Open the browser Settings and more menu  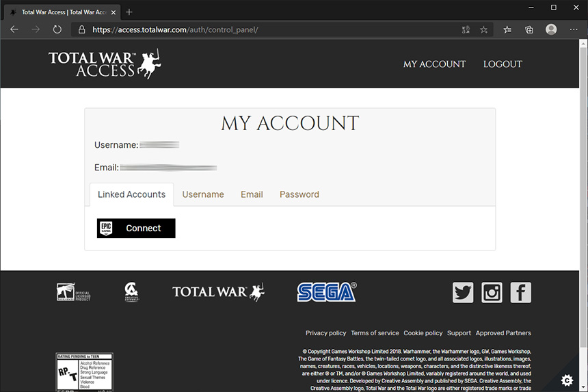click(x=574, y=29)
